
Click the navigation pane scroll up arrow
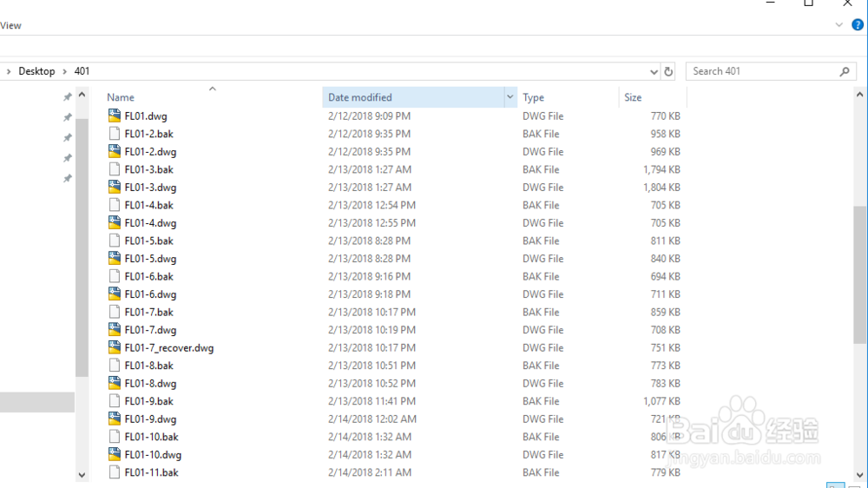82,95
